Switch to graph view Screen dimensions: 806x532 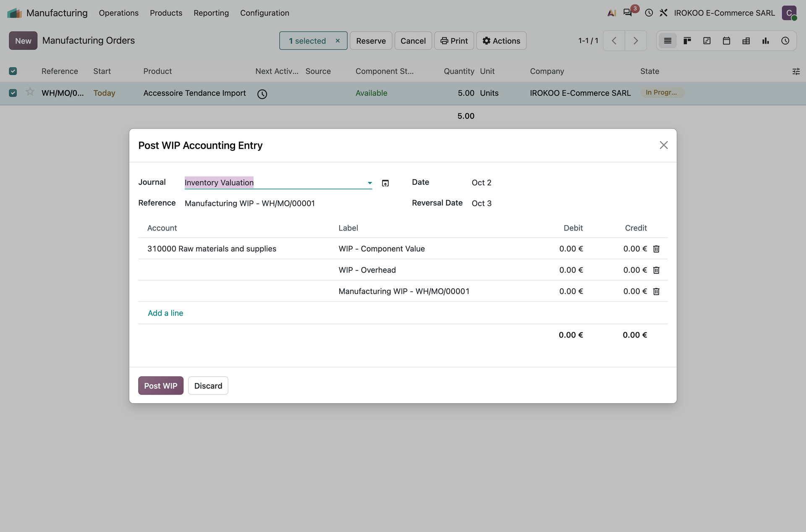766,41
